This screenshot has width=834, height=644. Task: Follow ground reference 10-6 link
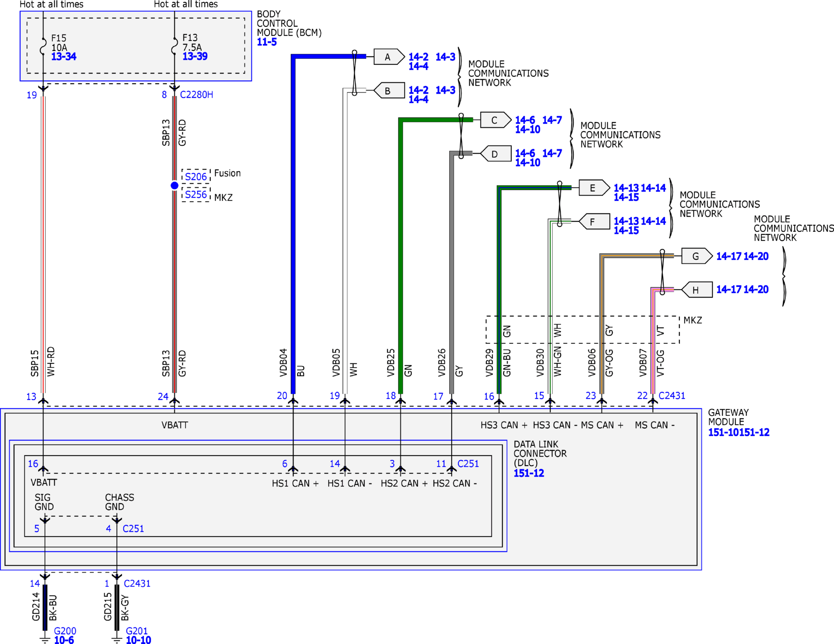(64, 640)
